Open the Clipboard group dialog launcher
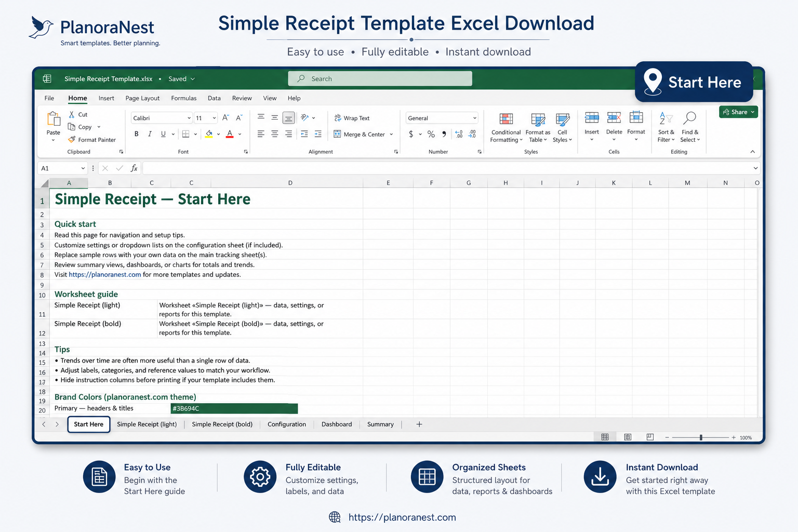Screen dimensions: 798x532 coord(121,152)
